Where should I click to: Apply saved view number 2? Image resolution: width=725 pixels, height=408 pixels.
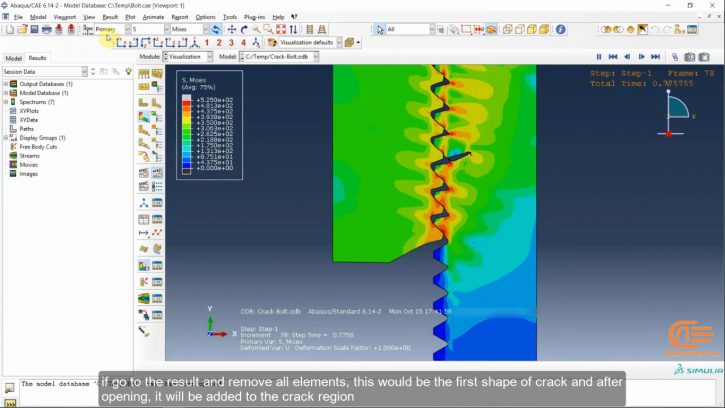(x=219, y=43)
